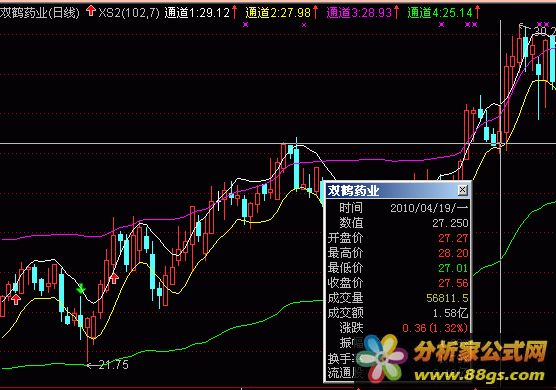The height and width of the screenshot is (390, 556).
Task: Select the date 2010/04/19/一 in popup
Action: pyautogui.click(x=429, y=208)
